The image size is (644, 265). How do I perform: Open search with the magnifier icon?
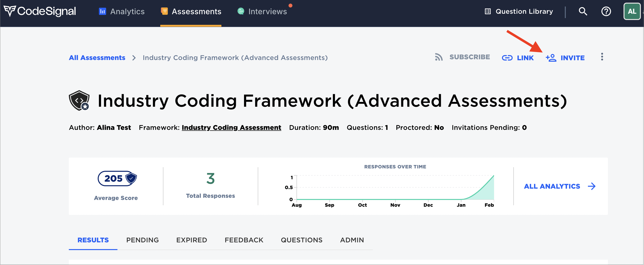click(583, 11)
